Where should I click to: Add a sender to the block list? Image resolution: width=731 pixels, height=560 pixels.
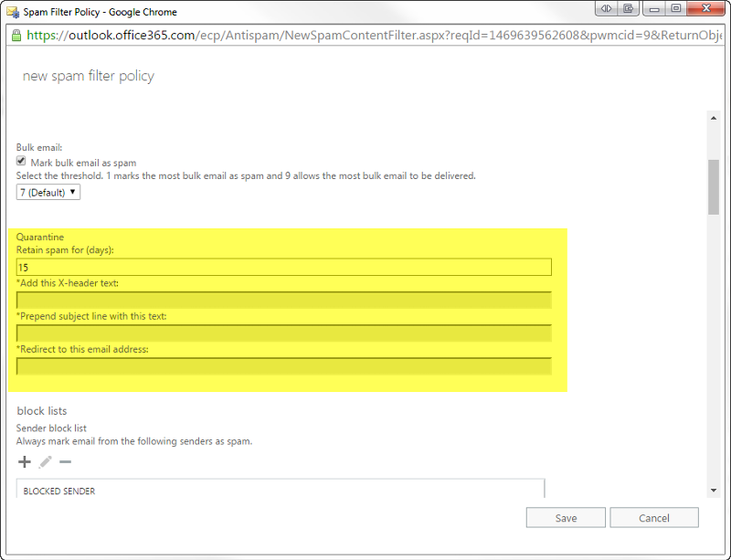point(25,462)
